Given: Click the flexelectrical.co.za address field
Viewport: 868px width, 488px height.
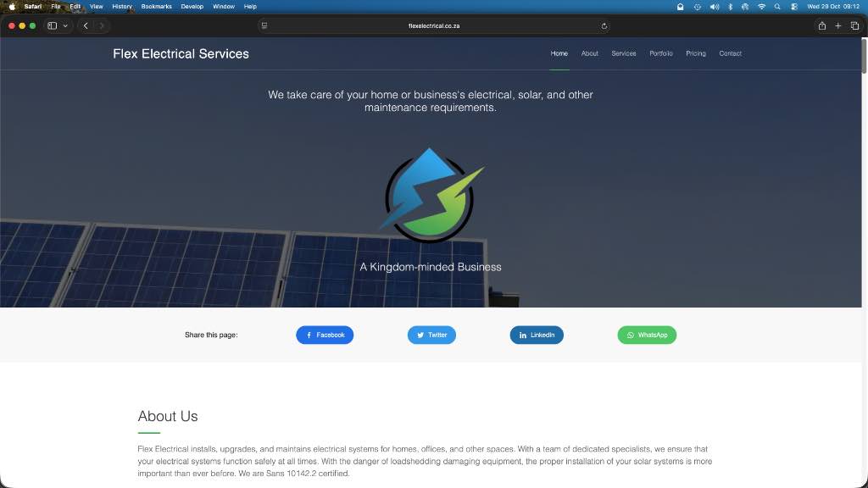Looking at the screenshot, I should click(434, 26).
